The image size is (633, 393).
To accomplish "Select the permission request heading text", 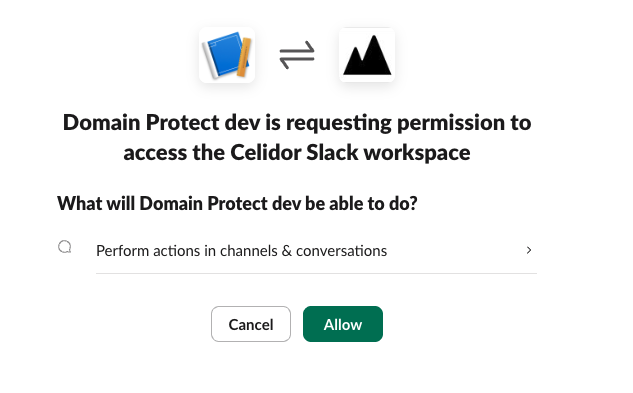I will 297,137.
